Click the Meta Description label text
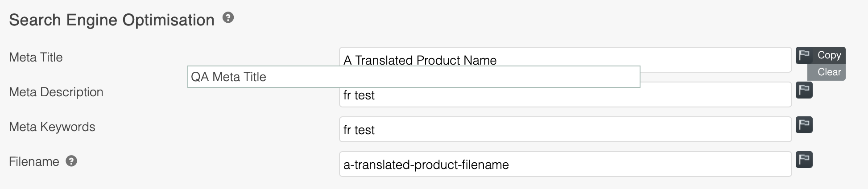 point(56,92)
